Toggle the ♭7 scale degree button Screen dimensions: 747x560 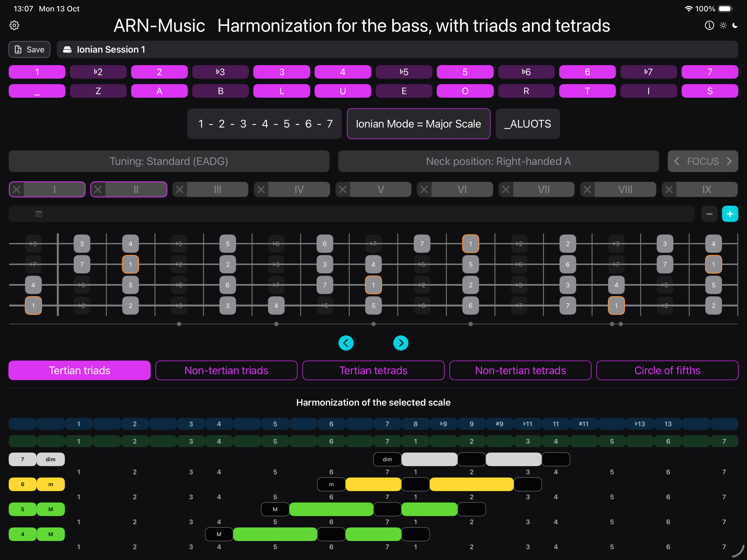tap(648, 72)
